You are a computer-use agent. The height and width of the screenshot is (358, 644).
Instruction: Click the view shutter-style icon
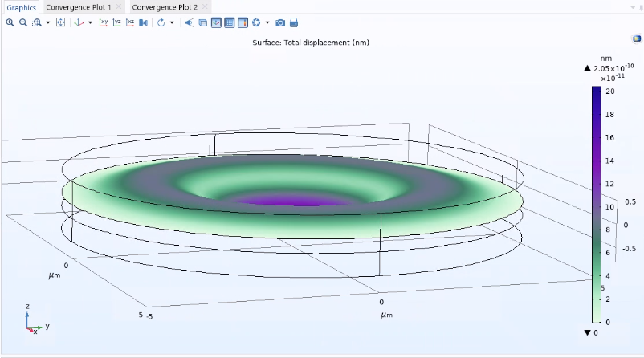pos(256,23)
